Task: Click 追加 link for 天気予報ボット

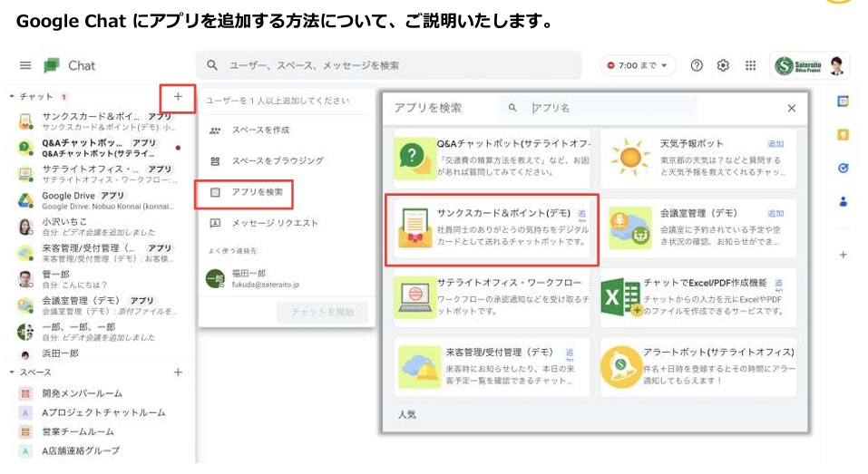Action: (x=775, y=144)
